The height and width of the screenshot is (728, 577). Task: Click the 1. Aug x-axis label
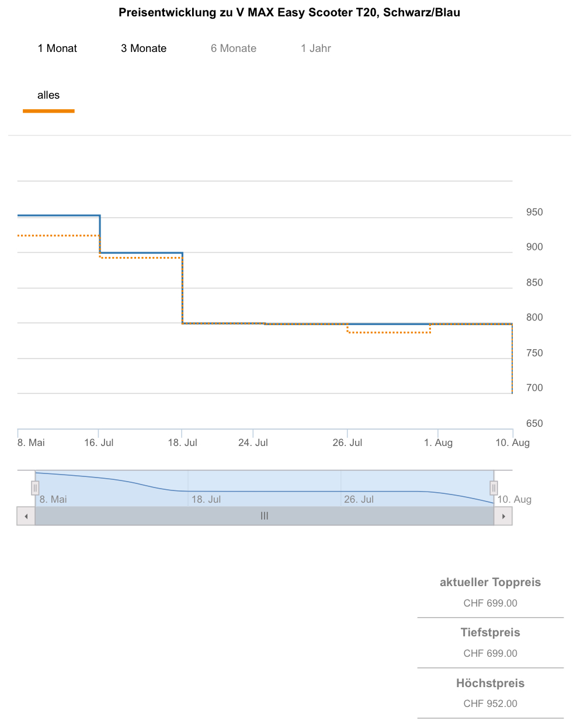pos(438,443)
